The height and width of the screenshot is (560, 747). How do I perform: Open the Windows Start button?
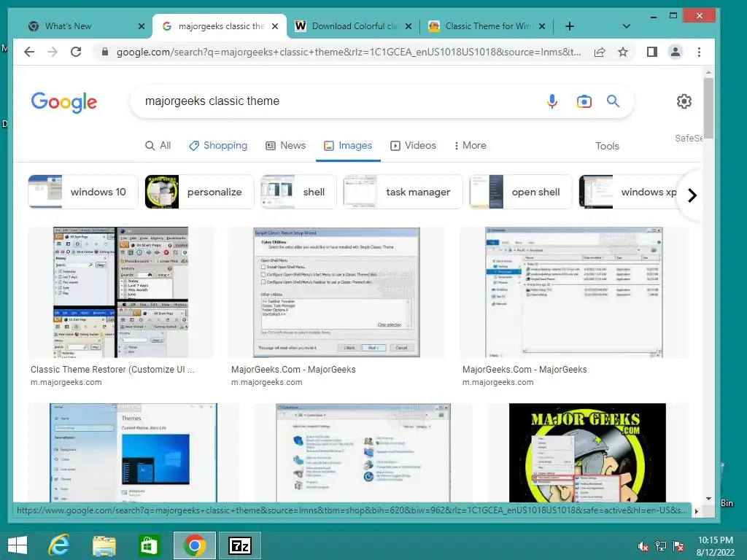pyautogui.click(x=18, y=545)
